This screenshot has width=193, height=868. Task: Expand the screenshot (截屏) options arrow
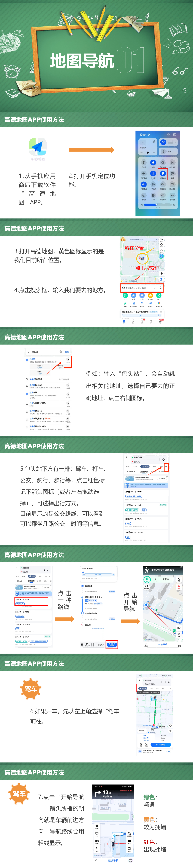tap(176, 178)
